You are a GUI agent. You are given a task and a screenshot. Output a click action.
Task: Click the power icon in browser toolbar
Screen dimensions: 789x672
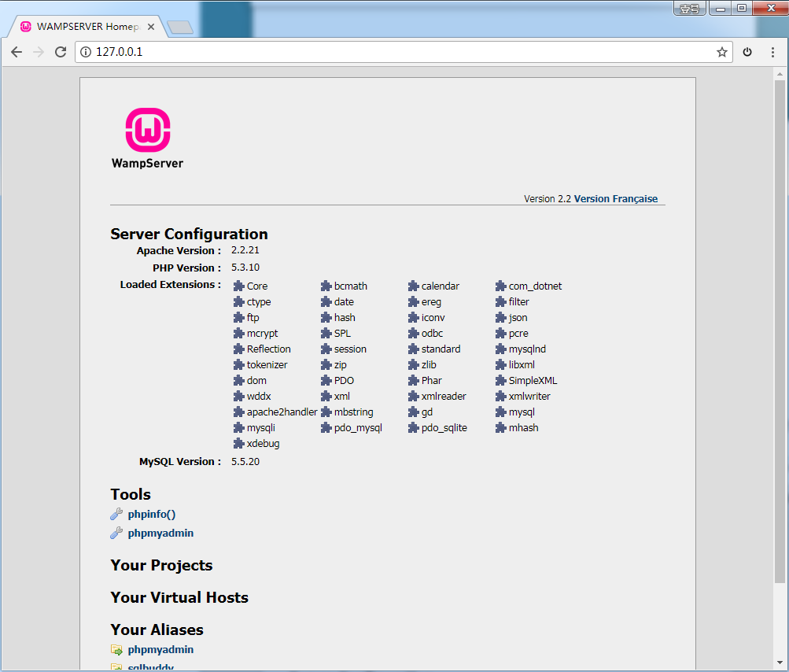click(747, 52)
